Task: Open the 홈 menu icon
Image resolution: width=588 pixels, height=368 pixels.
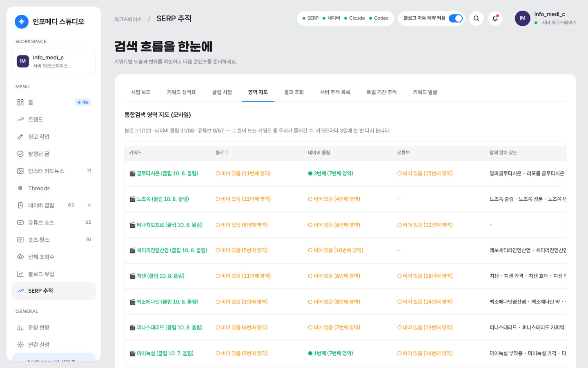Action: pos(20,102)
